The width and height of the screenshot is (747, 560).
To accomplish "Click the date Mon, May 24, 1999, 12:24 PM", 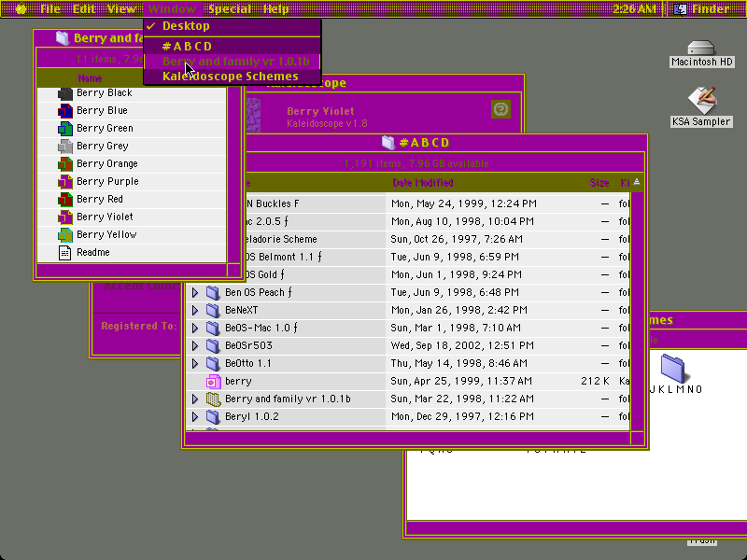I will [464, 203].
